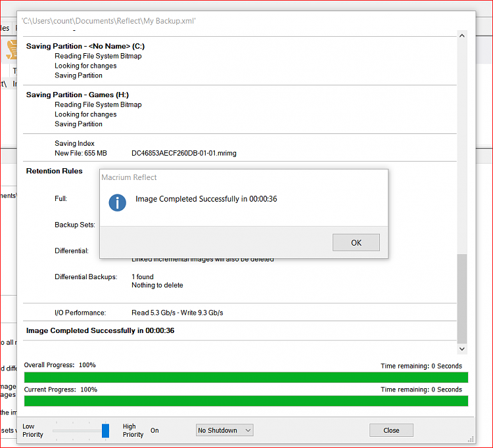
Task: Click the file name DC46853AECF260DB-01-01.mrimg
Action: [x=184, y=153]
